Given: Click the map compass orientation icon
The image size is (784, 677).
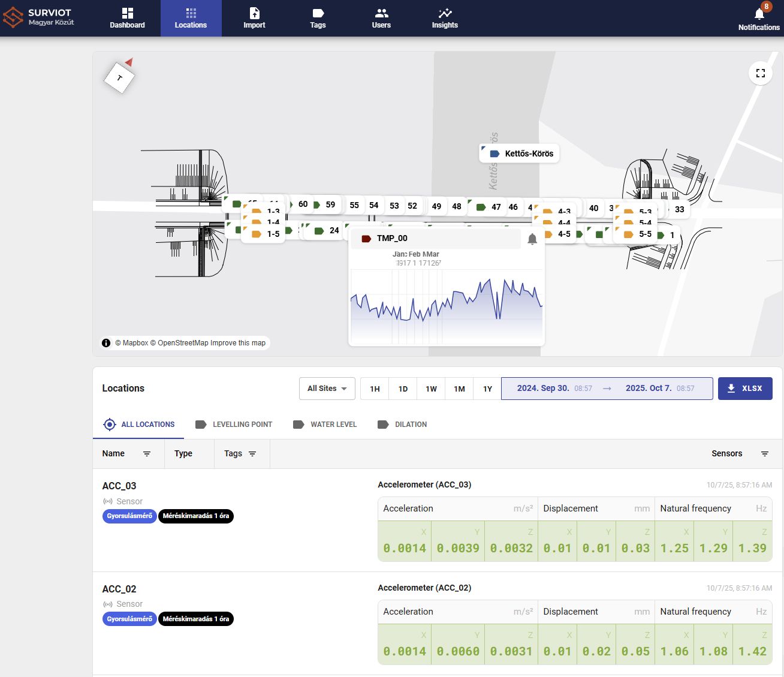Looking at the screenshot, I should [x=120, y=77].
